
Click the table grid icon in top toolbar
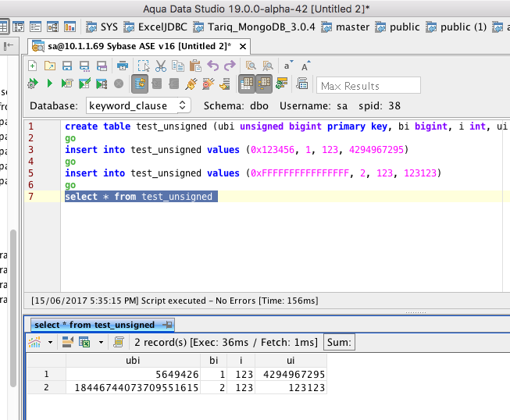(3, 27)
